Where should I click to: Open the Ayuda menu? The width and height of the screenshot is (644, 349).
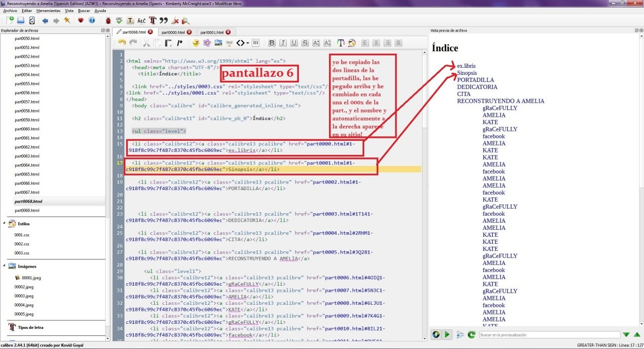coord(100,11)
